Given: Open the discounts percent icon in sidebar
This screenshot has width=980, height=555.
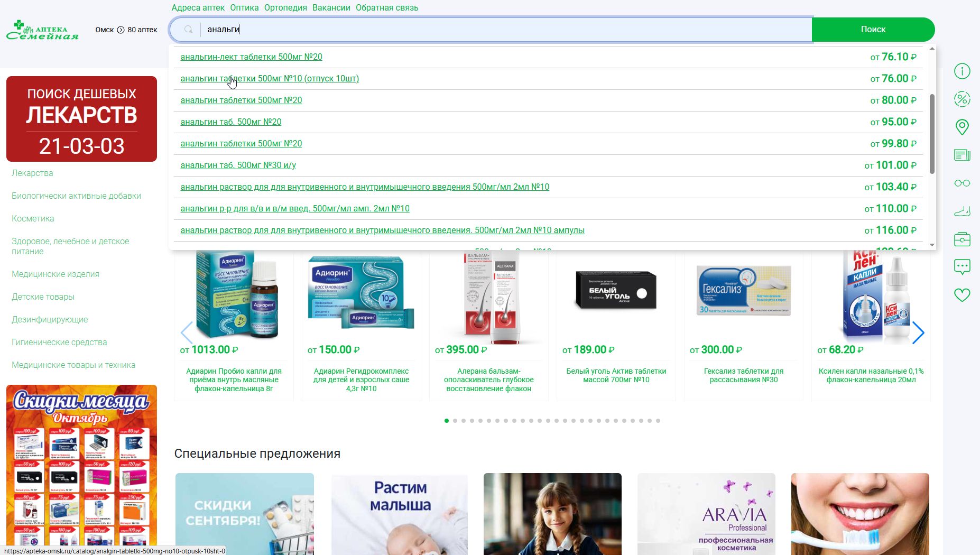Looking at the screenshot, I should click(x=962, y=99).
